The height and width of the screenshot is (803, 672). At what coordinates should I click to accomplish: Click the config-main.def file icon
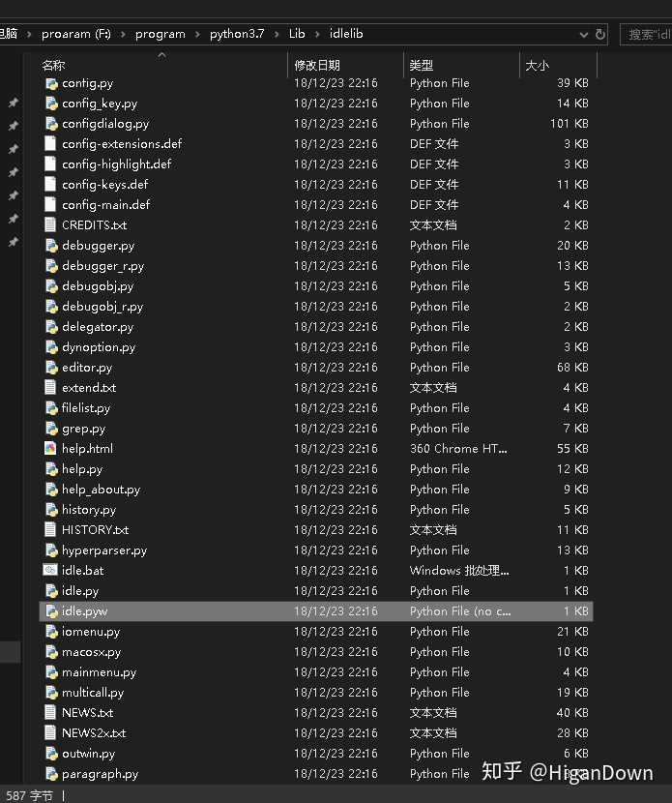51,205
